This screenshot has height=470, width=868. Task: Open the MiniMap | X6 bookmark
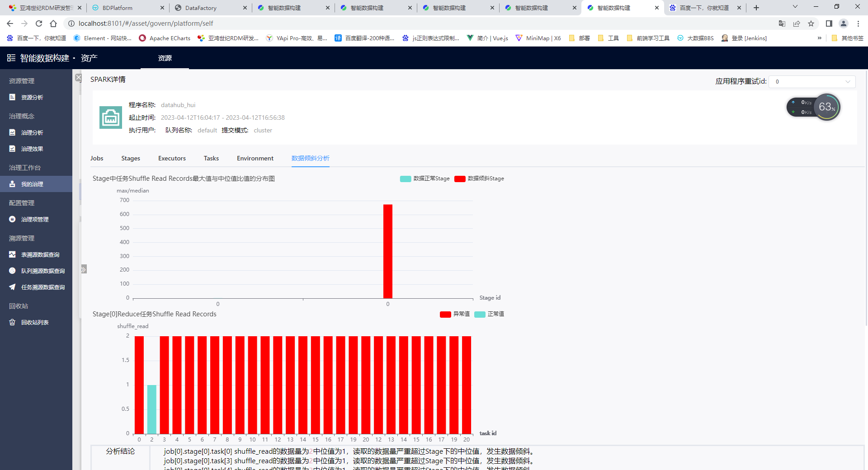tap(538, 38)
